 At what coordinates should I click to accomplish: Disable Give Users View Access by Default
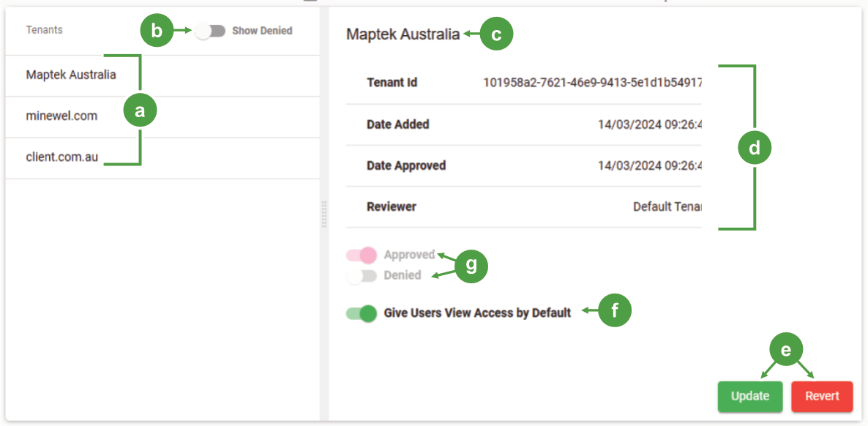coord(361,313)
